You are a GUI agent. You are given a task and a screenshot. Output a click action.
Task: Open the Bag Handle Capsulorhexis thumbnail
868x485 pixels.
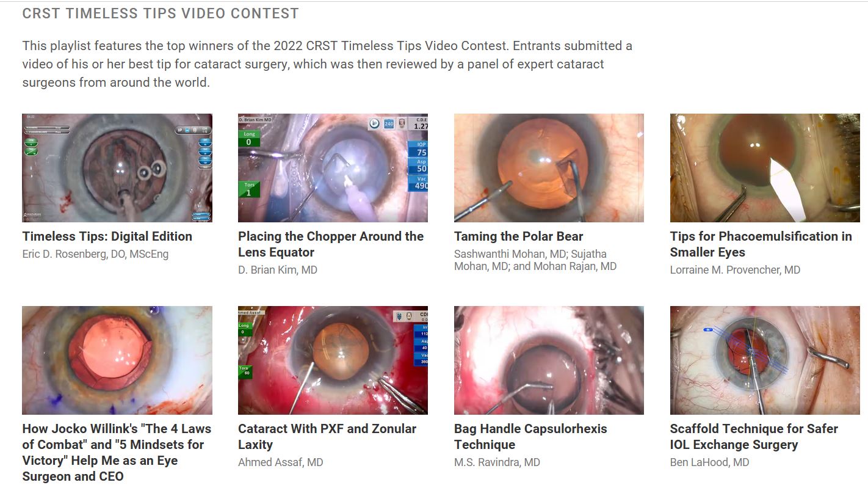(x=549, y=360)
